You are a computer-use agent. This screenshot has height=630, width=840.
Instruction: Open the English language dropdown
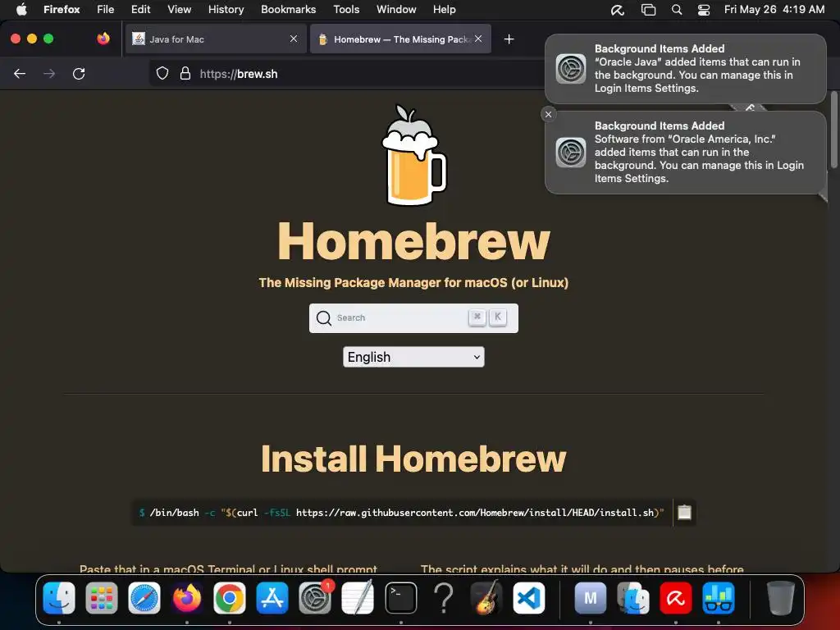[x=413, y=357]
